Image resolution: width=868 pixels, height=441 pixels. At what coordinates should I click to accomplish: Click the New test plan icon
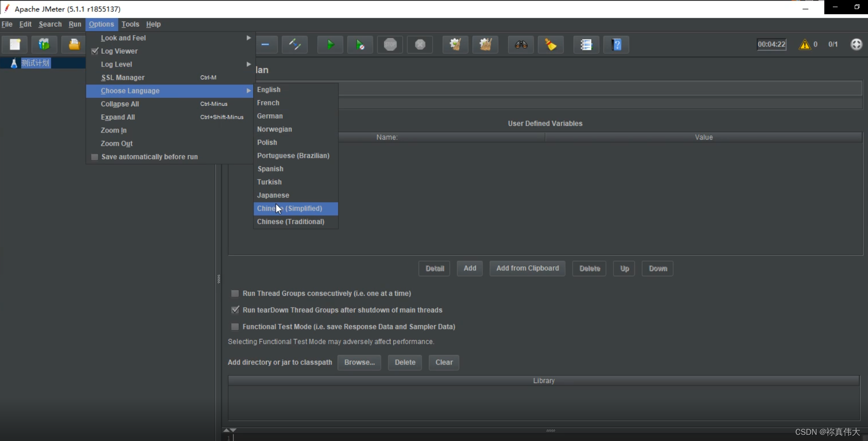(15, 45)
